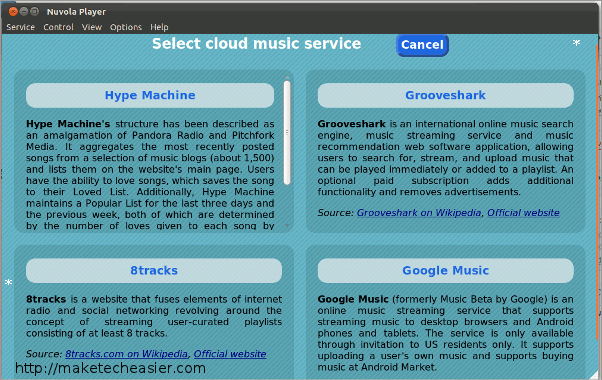Close the Nuvola Player window
Viewport: 602px width, 380px height.
(x=13, y=12)
